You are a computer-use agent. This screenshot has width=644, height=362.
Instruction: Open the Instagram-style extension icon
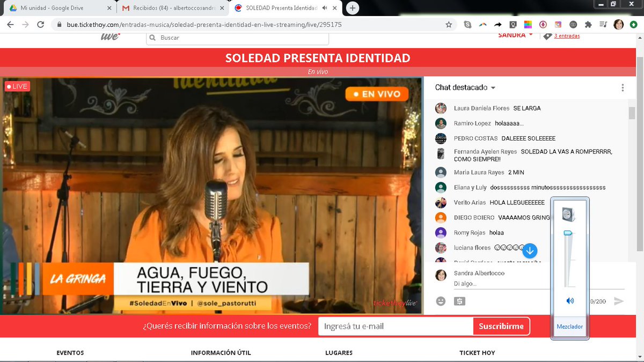558,25
